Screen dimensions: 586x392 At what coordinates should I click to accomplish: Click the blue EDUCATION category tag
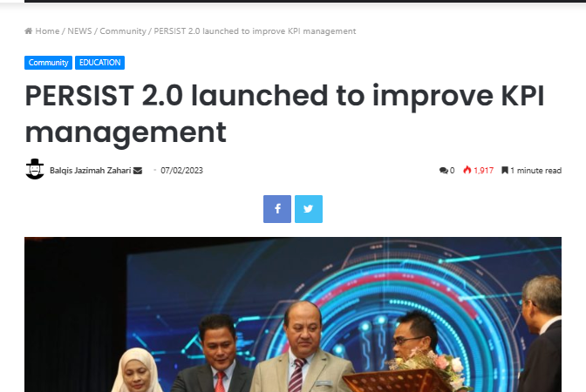pyautogui.click(x=99, y=63)
